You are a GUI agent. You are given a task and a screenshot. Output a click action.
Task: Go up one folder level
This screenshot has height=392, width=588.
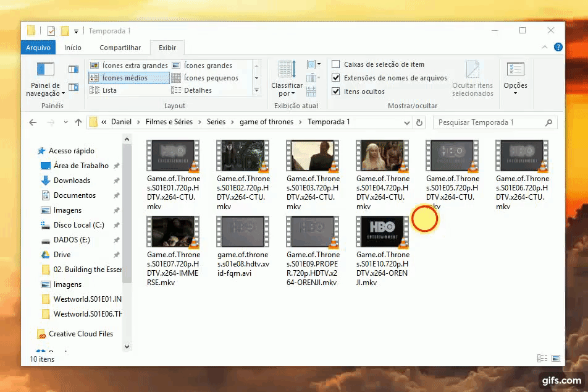78,122
